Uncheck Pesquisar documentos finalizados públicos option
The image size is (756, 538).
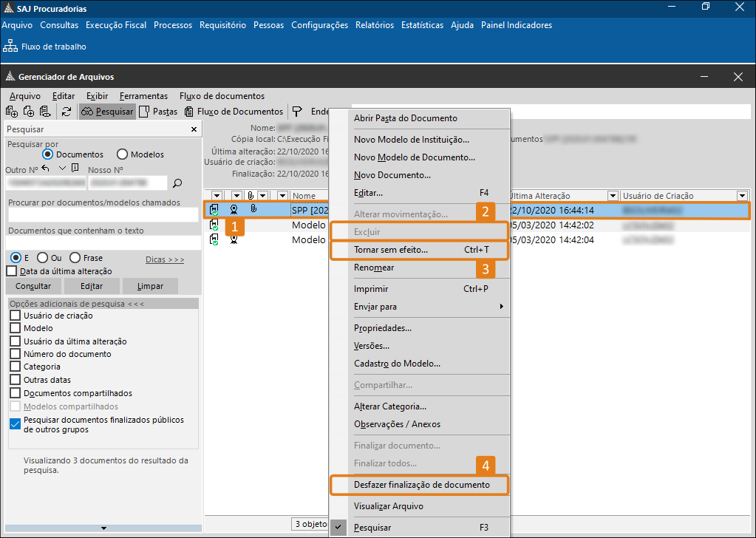[x=16, y=424]
